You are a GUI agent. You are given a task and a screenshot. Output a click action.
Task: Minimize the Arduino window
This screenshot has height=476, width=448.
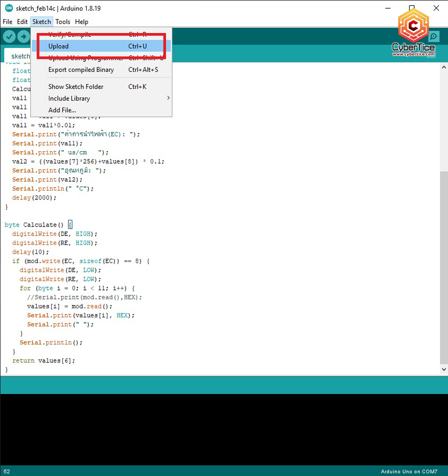click(x=388, y=8)
